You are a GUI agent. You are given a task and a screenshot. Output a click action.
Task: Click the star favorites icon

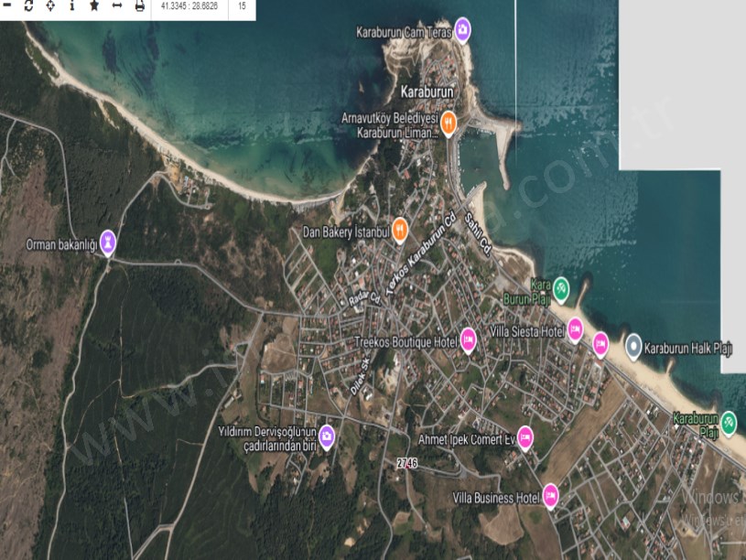click(93, 7)
